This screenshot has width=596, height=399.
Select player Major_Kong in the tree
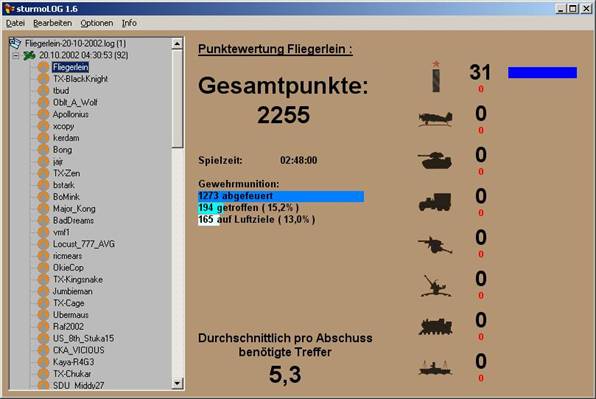(74, 209)
